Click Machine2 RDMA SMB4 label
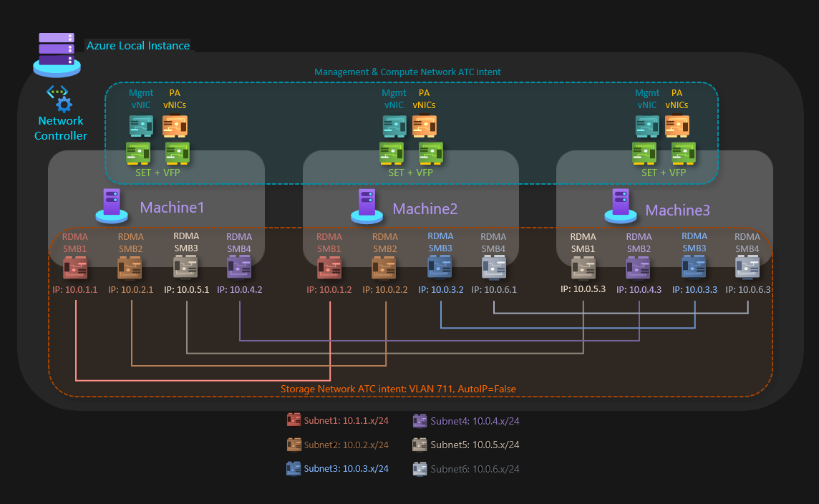Screen dimensions: 819x504 point(493,243)
